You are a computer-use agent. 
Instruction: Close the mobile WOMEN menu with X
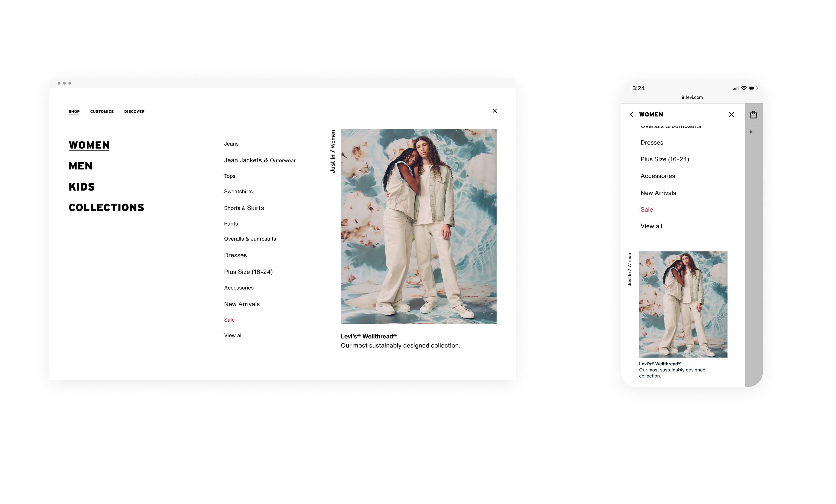(731, 115)
